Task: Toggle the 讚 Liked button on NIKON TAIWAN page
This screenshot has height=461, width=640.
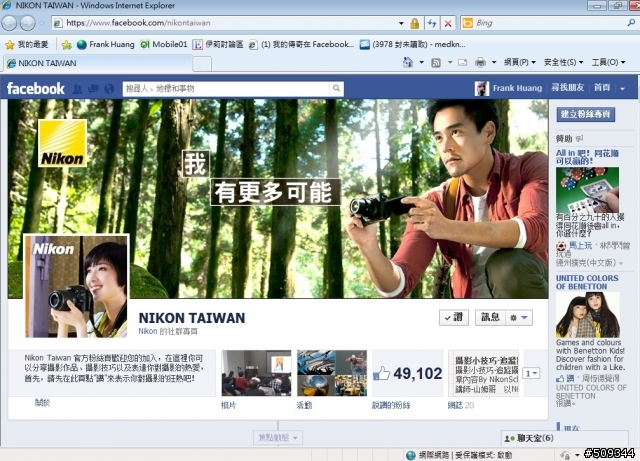Action: pyautogui.click(x=454, y=318)
